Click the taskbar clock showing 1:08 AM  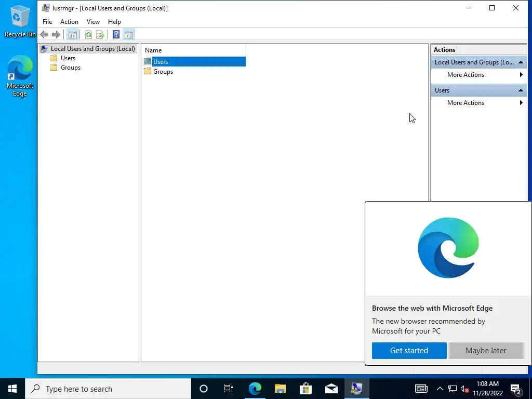coord(487,389)
